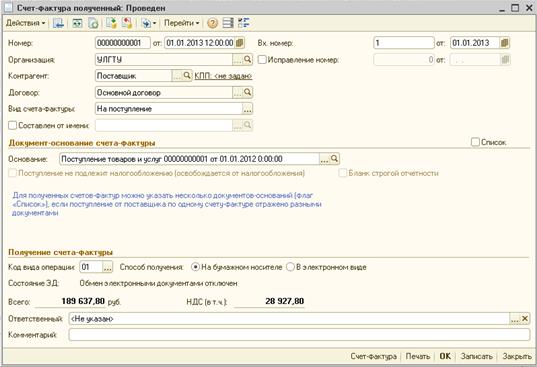The height and width of the screenshot is (367, 537).
Task: Click the magnifier icon beside Контрагент
Action: [187, 76]
